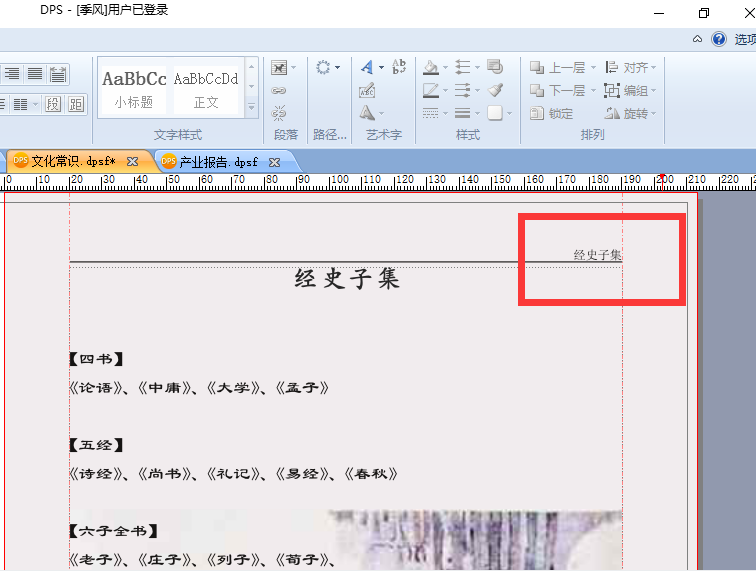Switch to the 产业报告.dpsf tab
The image size is (756, 571).
tap(219, 162)
